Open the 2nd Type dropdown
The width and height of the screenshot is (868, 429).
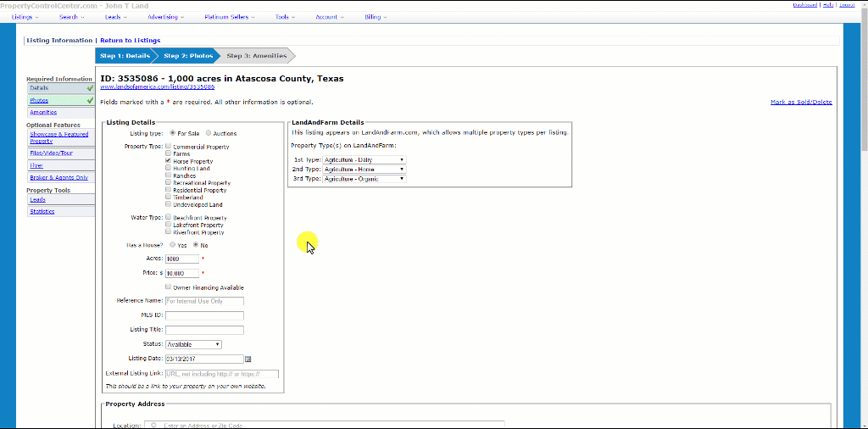point(364,170)
